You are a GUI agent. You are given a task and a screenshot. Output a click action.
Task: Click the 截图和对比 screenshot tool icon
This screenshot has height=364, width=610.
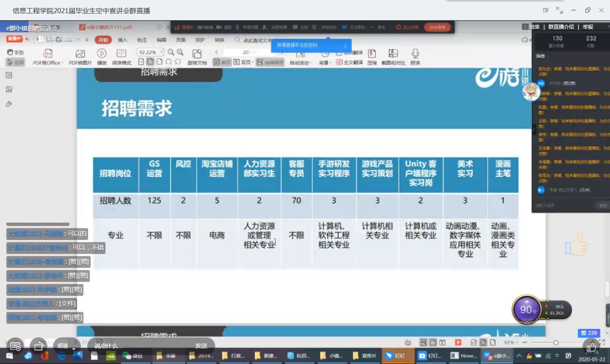[x=393, y=53]
